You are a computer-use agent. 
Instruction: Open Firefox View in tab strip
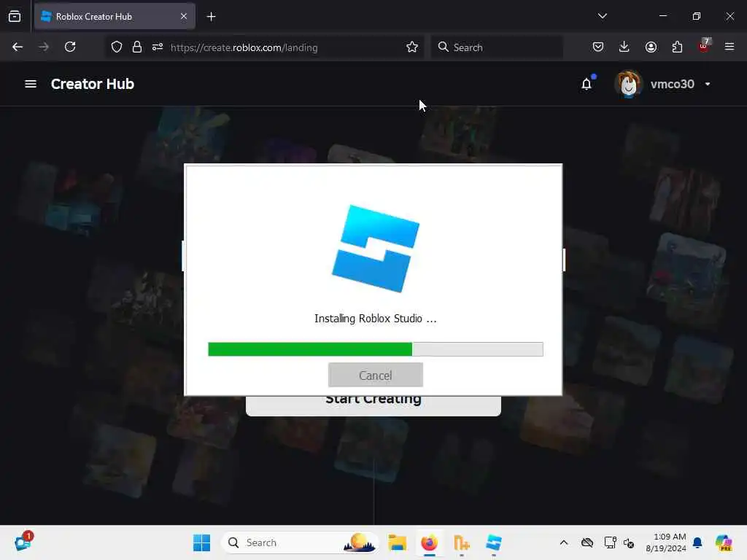(15, 17)
